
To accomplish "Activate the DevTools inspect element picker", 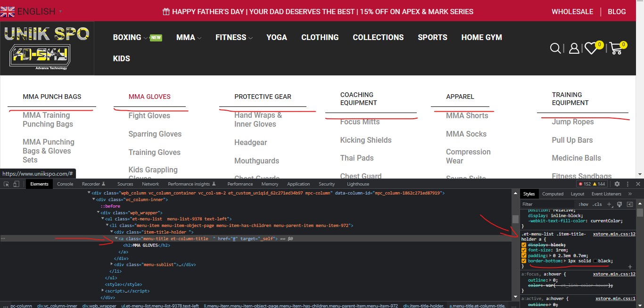I will tap(7, 184).
